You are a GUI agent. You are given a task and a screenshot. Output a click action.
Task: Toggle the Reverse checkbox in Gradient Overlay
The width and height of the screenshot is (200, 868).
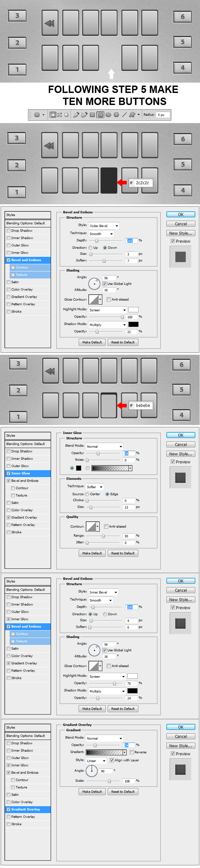pyautogui.click(x=132, y=752)
